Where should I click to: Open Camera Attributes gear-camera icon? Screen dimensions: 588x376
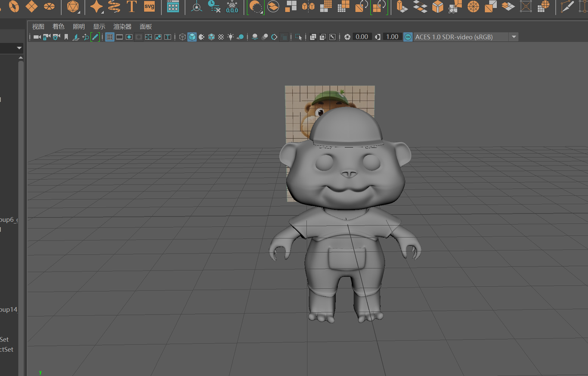(56, 37)
